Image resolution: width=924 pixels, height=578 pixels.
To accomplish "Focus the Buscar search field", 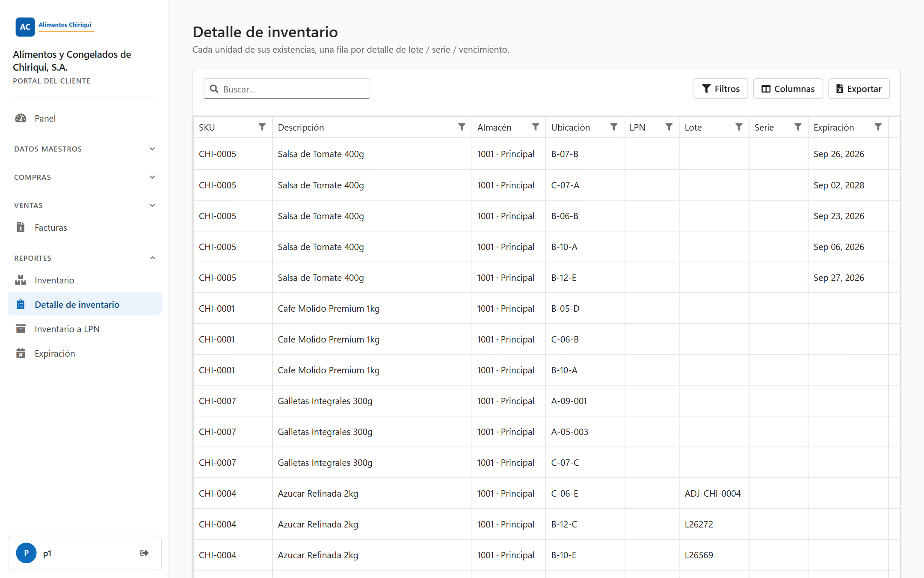I will click(287, 89).
